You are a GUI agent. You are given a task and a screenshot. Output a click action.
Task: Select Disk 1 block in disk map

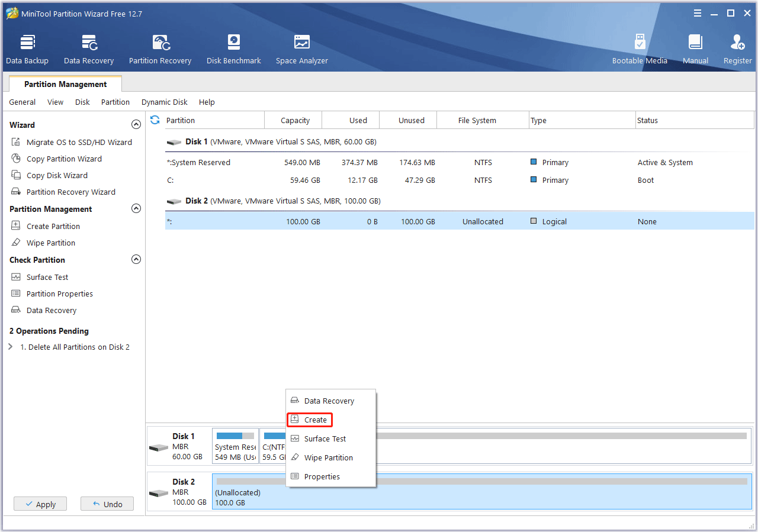179,446
